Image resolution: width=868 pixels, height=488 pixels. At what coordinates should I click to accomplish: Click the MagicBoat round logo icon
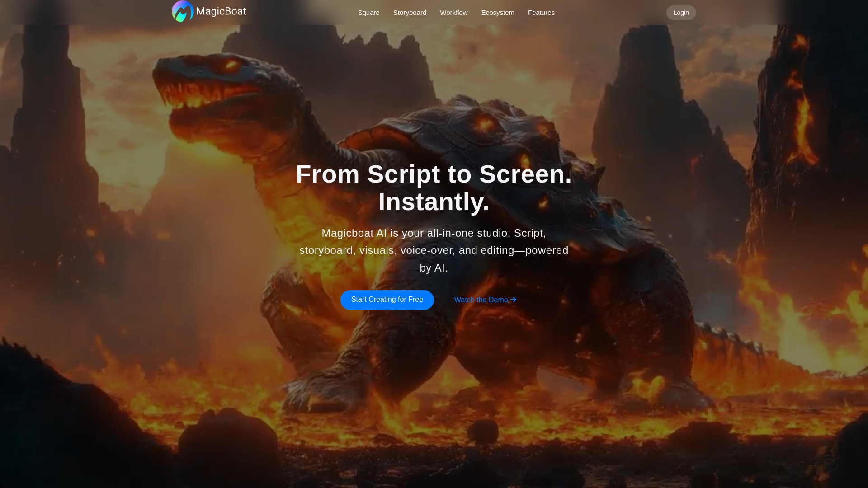click(x=183, y=12)
